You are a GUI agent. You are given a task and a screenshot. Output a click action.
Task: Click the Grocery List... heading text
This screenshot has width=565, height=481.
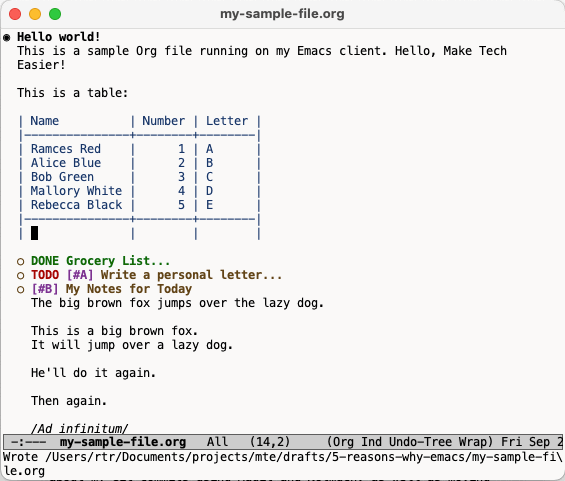(x=118, y=261)
